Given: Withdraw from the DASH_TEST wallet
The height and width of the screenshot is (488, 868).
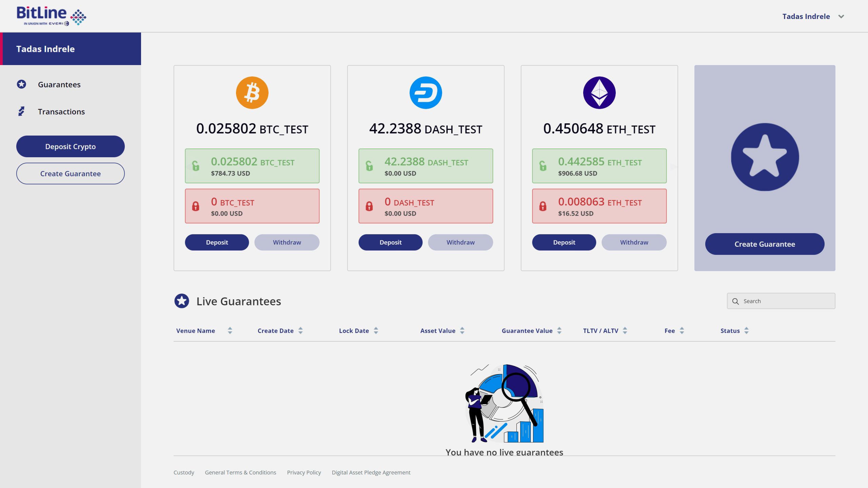Looking at the screenshot, I should tap(460, 242).
